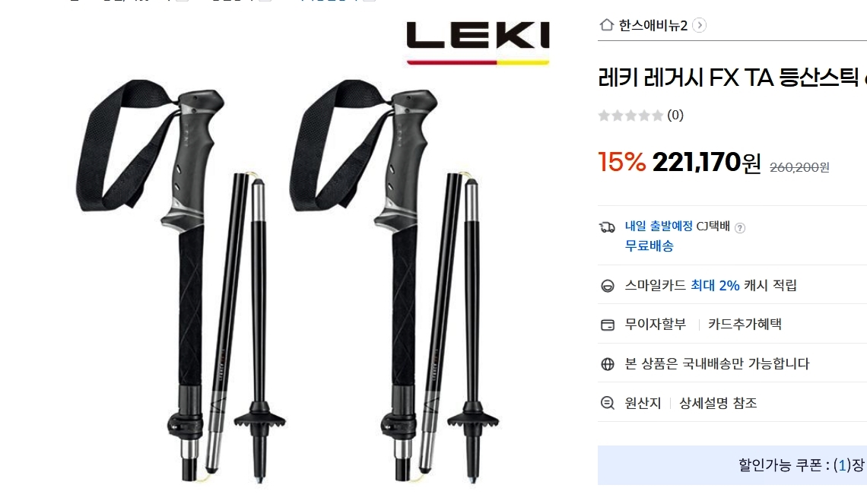Click the credit card icon beside 무이자할부
This screenshot has height=504, width=867.
(607, 325)
